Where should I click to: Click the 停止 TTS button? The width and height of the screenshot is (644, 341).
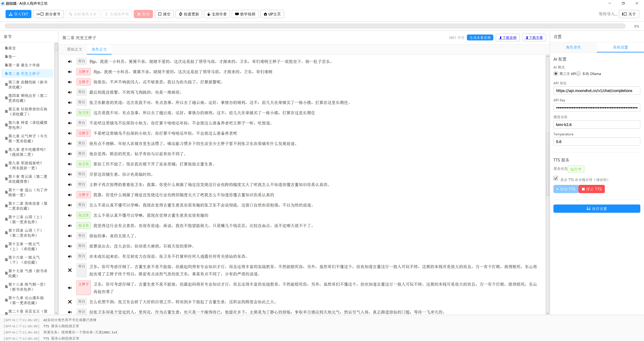592,189
